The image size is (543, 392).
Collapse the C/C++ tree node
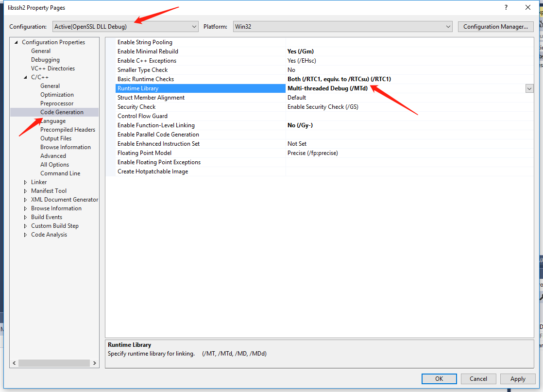pyautogui.click(x=25, y=77)
